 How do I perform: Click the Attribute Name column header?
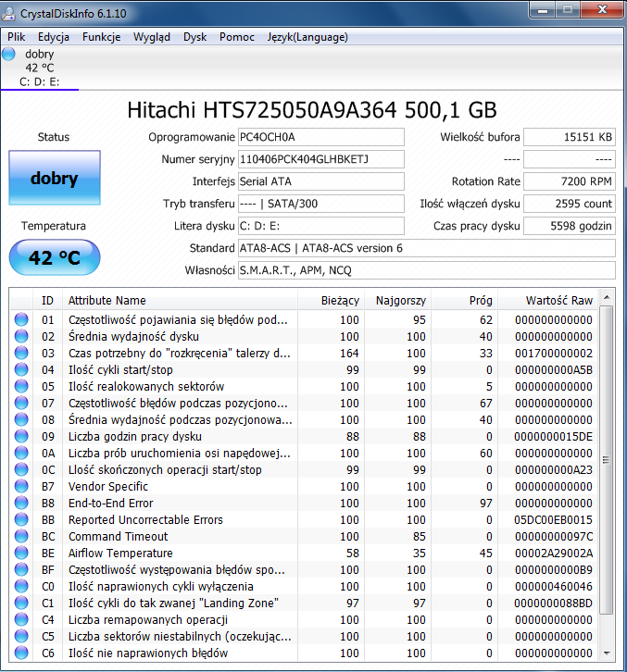pyautogui.click(x=180, y=301)
